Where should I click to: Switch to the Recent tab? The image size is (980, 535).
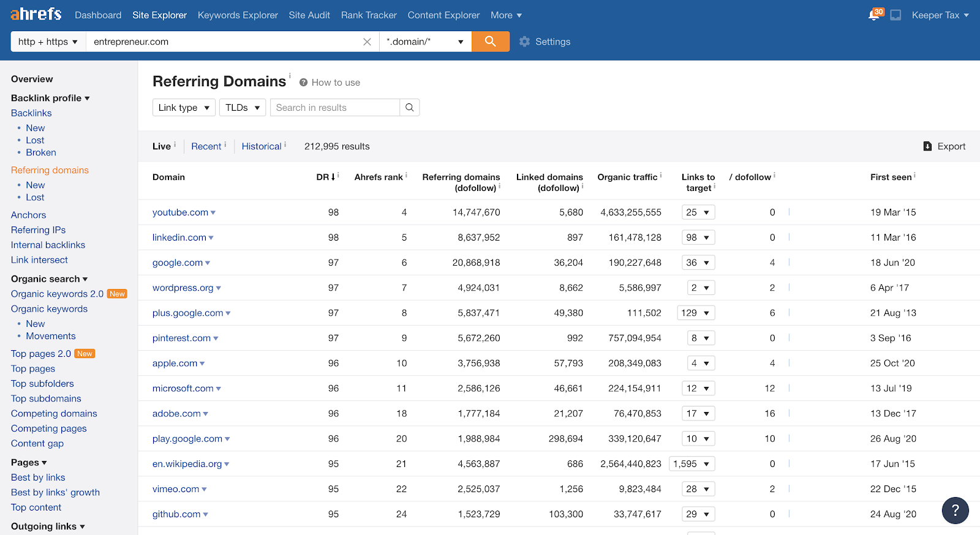coord(206,146)
